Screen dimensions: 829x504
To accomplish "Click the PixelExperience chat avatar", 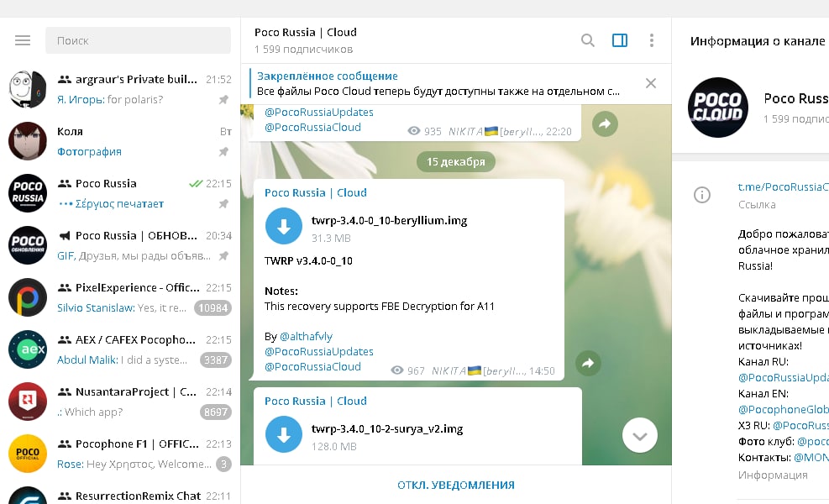I will click(x=28, y=297).
